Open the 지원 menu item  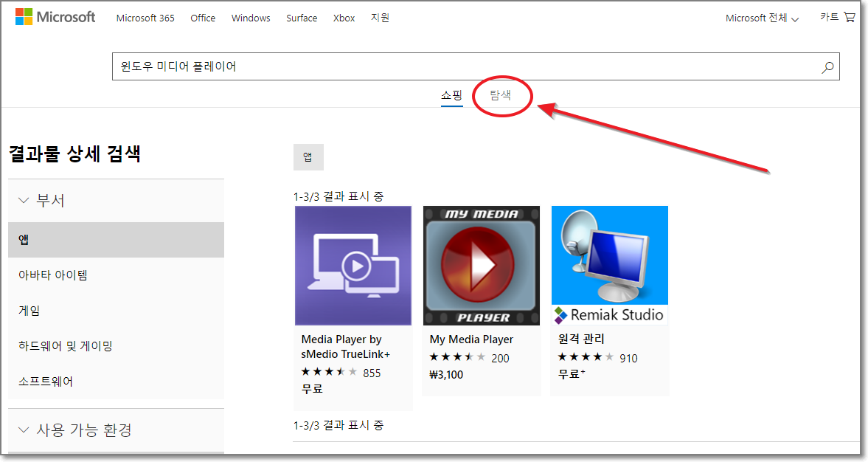pyautogui.click(x=381, y=18)
